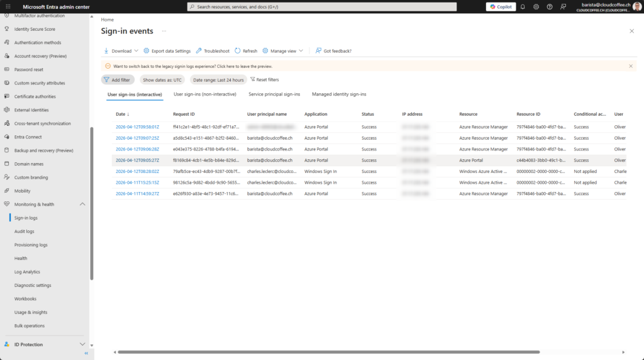This screenshot has width=644, height=360.
Task: Open Diagnostic settings in sidebar
Action: pos(33,285)
